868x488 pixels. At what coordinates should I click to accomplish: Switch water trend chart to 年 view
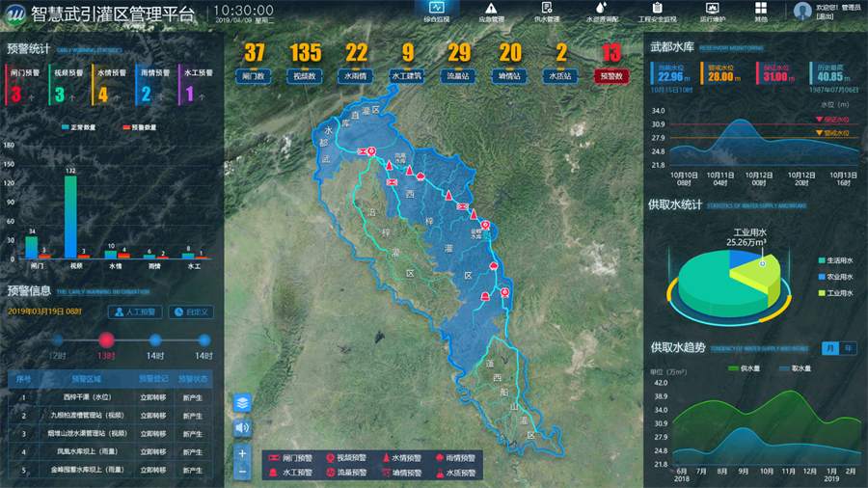click(849, 348)
